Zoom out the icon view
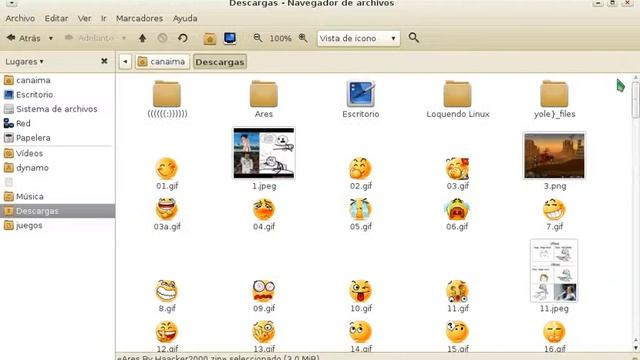Image resolution: width=640 pixels, height=360 pixels. (258, 38)
